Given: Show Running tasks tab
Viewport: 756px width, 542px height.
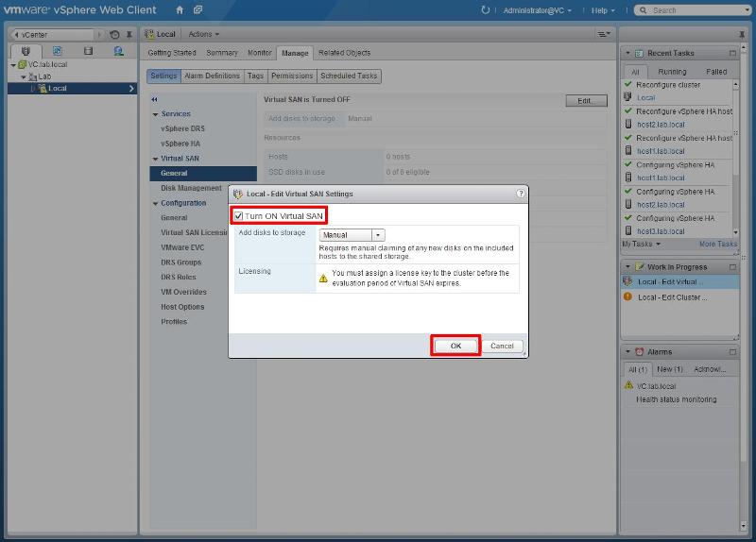Looking at the screenshot, I should (x=672, y=72).
